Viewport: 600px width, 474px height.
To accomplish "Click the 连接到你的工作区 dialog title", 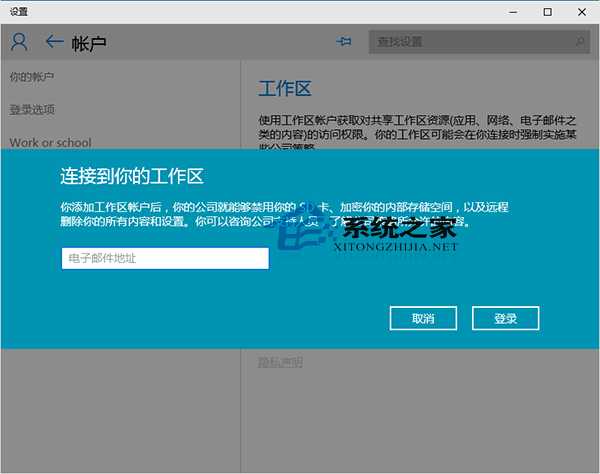I will coord(132,176).
